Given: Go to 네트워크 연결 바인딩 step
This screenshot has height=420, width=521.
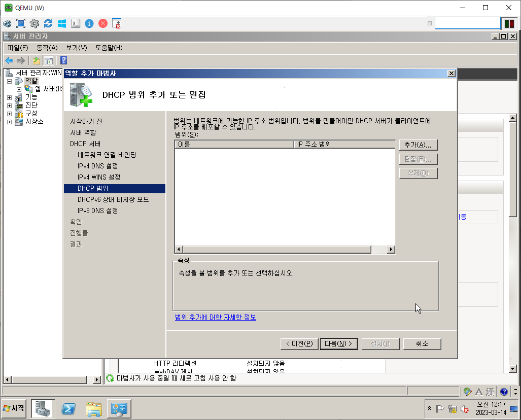Looking at the screenshot, I should pyautogui.click(x=107, y=155).
